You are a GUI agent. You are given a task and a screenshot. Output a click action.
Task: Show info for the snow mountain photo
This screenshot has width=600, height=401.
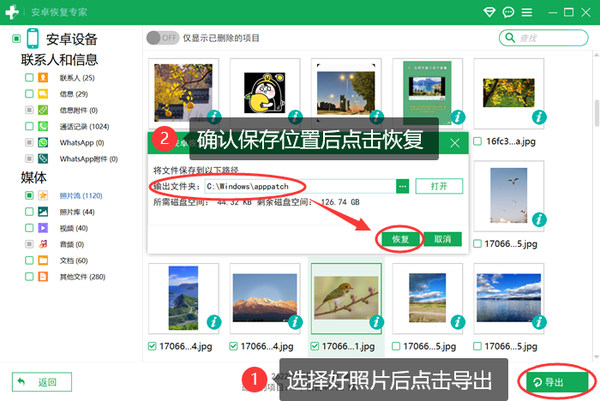click(x=295, y=322)
